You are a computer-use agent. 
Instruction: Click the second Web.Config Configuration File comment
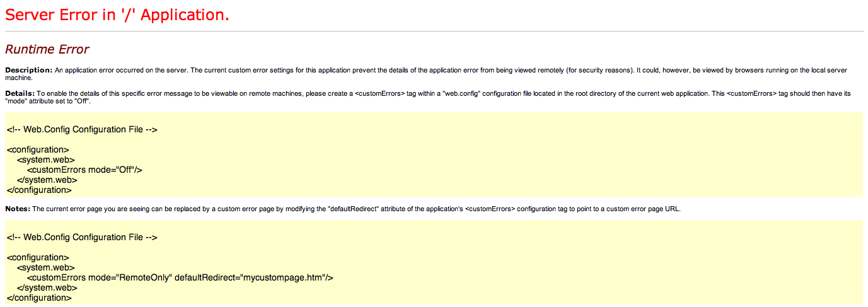(x=82, y=237)
